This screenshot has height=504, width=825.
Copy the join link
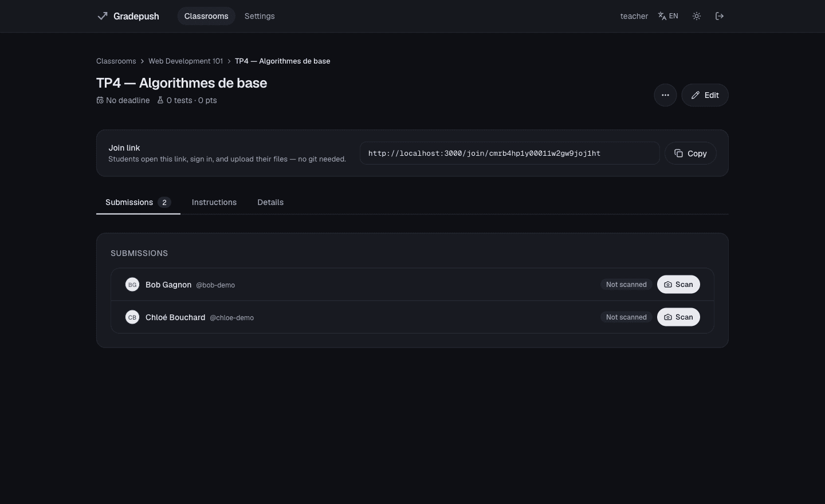[x=690, y=153]
